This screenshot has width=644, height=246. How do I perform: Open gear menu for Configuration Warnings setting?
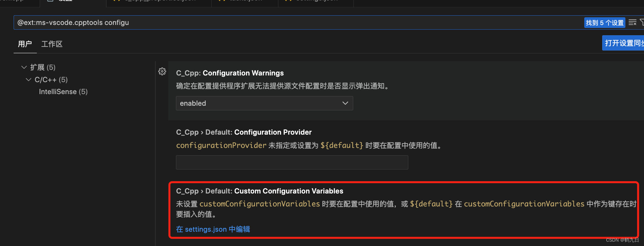[162, 71]
